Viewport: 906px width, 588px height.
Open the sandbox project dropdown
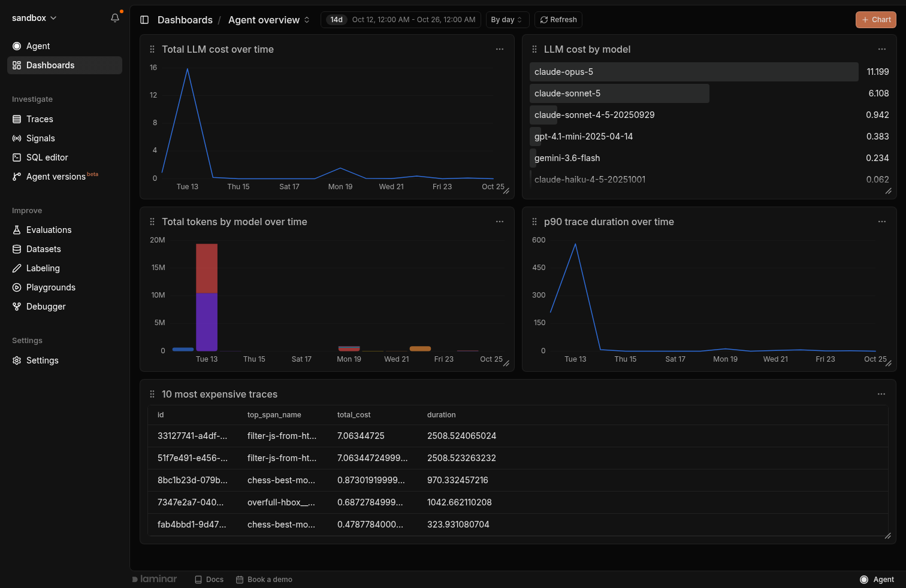(34, 18)
